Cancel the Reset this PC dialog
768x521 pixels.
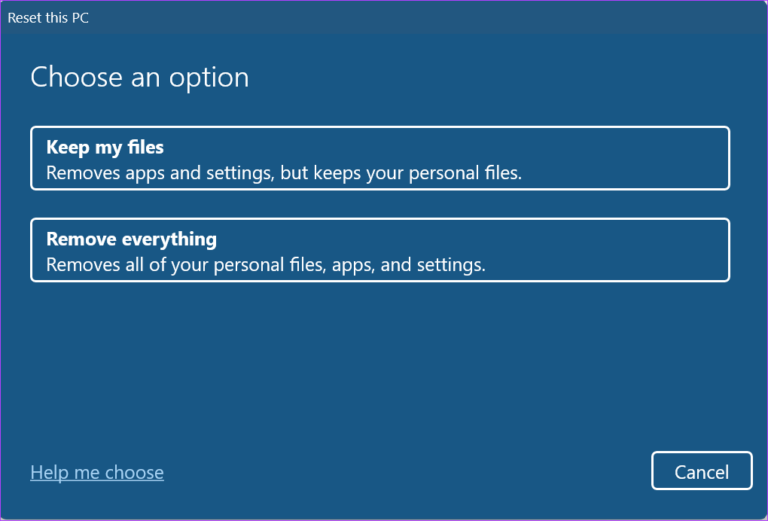(701, 471)
